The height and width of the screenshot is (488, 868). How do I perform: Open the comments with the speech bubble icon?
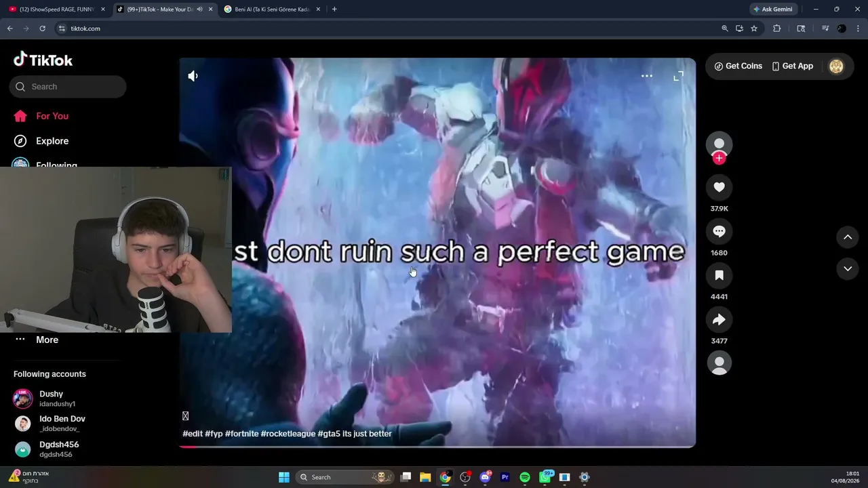pos(719,231)
